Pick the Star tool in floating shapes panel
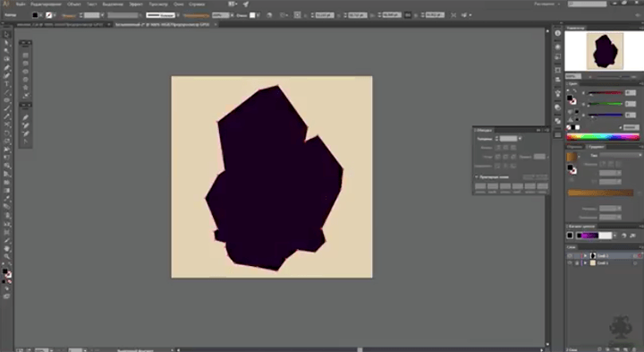Image resolution: width=644 pixels, height=352 pixels. 25,88
